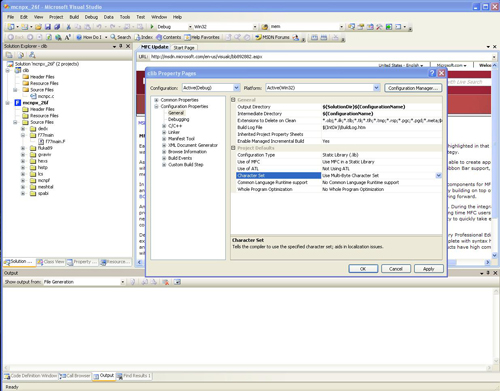
Task: Open the Configuration dropdown showing Active(Debug)
Action: coord(236,88)
